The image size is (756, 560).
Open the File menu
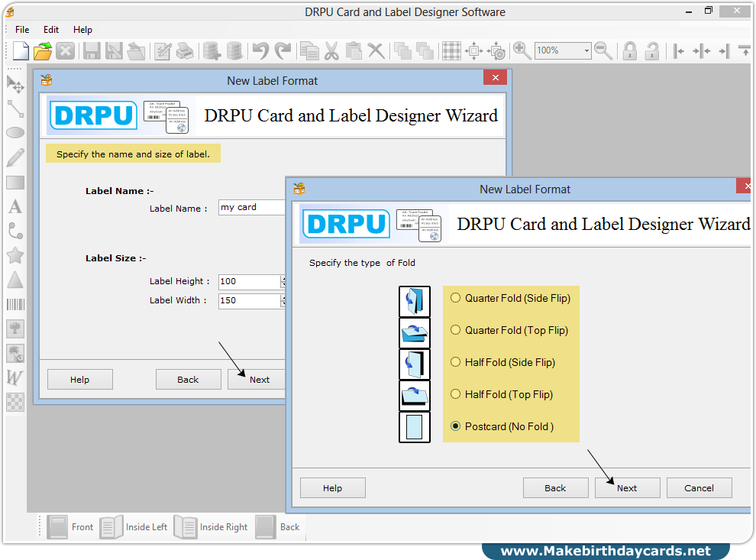22,30
